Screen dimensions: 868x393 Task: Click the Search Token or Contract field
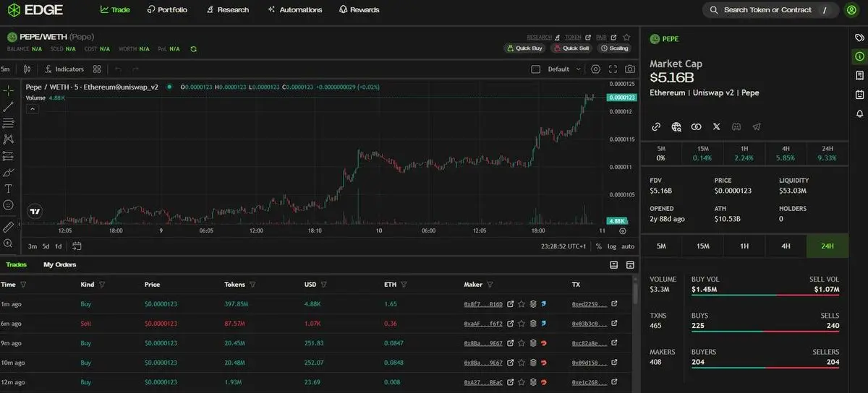point(771,10)
